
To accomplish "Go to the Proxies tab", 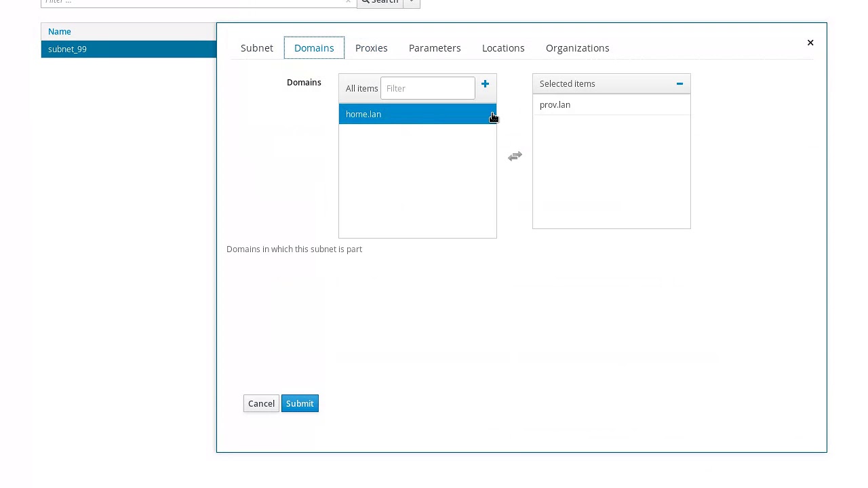I will click(x=372, y=48).
